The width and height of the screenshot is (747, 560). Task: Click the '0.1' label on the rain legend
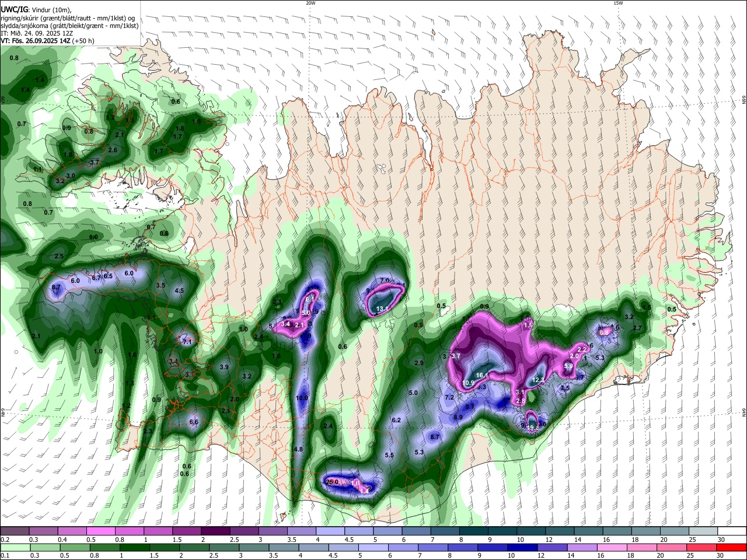point(5,556)
